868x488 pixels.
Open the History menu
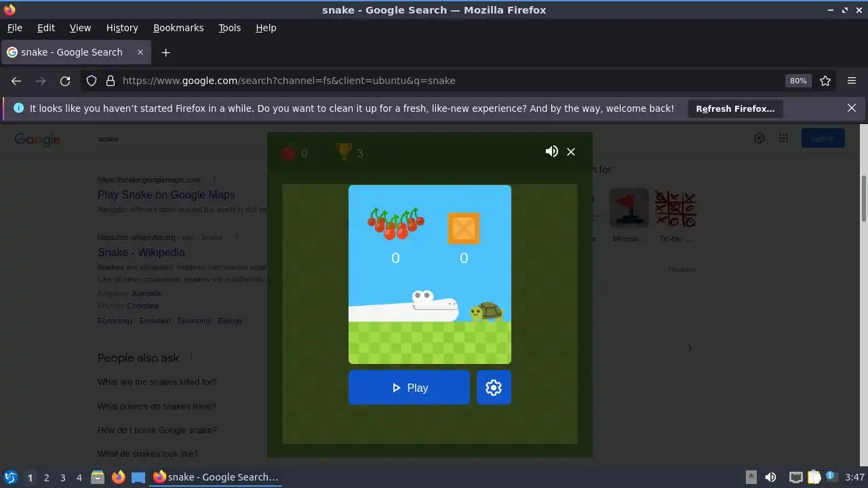122,28
